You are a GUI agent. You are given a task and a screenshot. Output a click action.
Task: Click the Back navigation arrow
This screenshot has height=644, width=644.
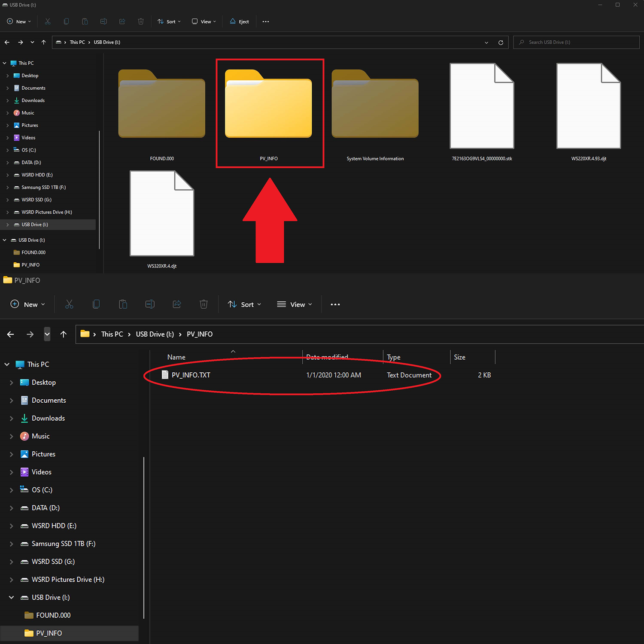pyautogui.click(x=7, y=42)
